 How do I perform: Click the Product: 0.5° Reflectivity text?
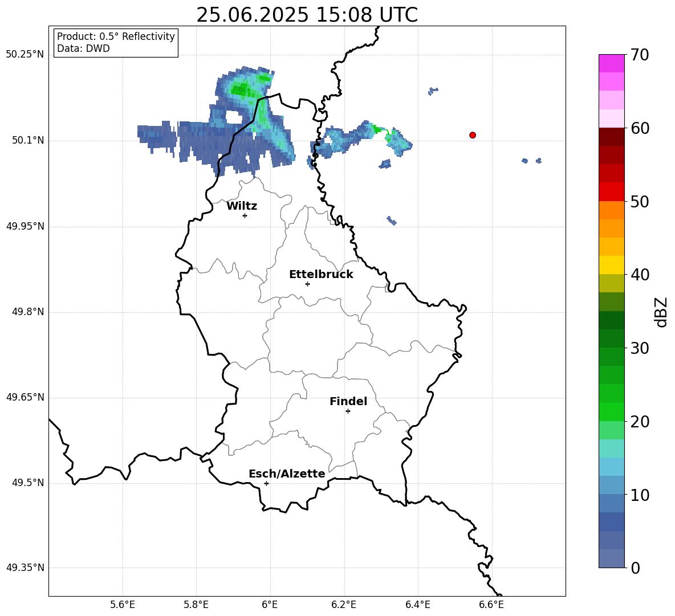coord(116,36)
